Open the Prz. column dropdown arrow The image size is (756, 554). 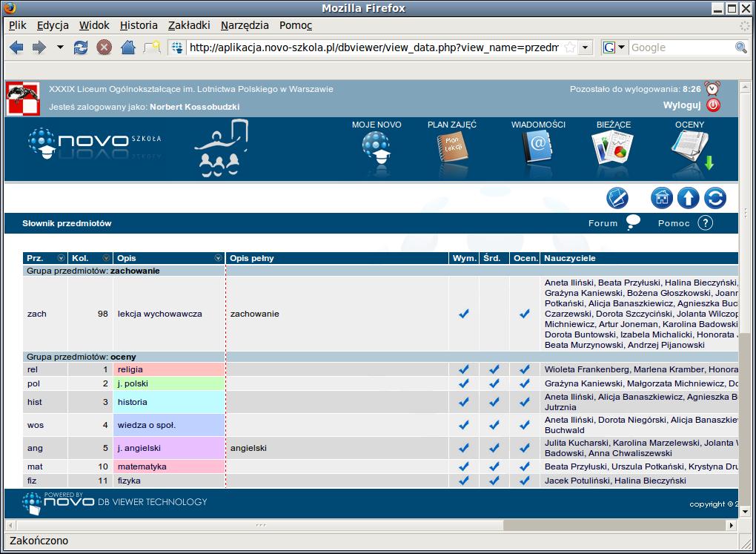62,258
